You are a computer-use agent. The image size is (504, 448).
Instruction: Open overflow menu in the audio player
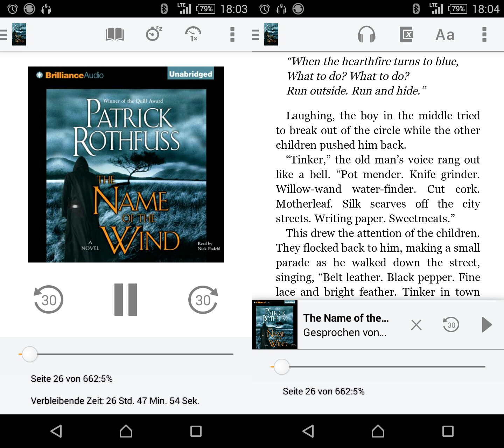point(232,35)
